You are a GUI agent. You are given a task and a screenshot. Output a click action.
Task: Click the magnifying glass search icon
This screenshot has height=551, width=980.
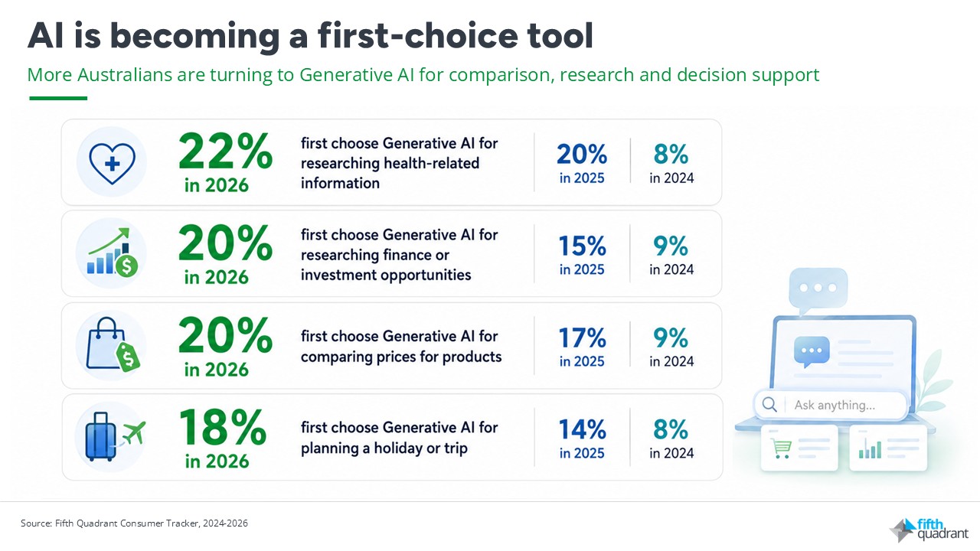click(769, 405)
